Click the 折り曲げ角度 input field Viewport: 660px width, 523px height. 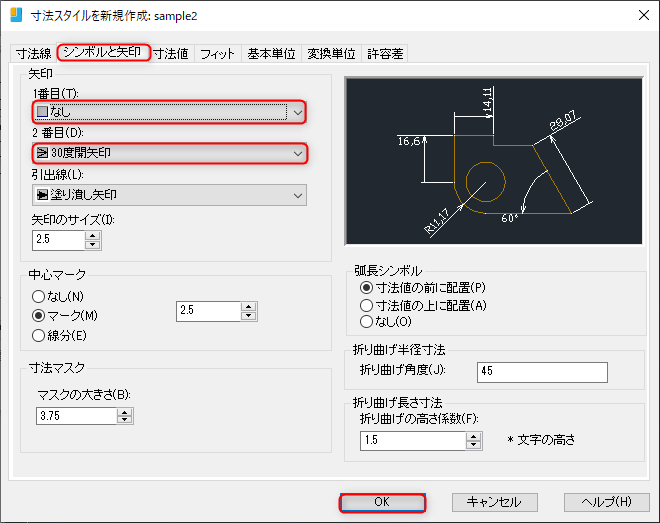[x=542, y=372]
